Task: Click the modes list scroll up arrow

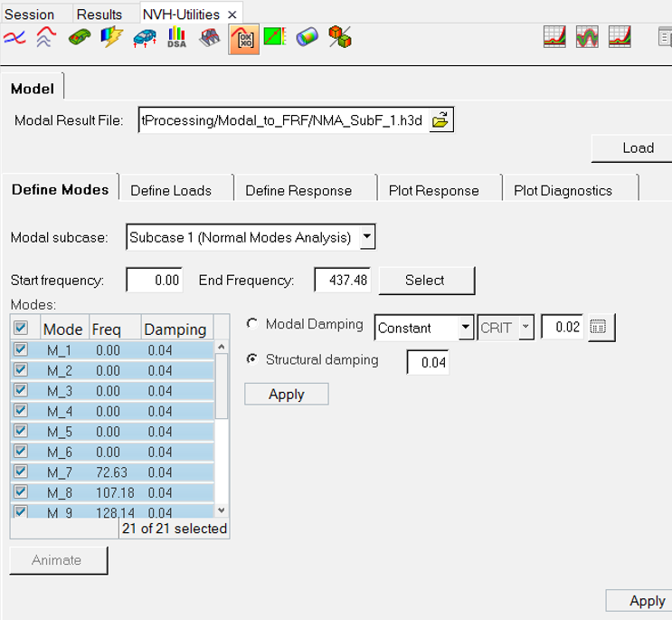Action: click(222, 347)
